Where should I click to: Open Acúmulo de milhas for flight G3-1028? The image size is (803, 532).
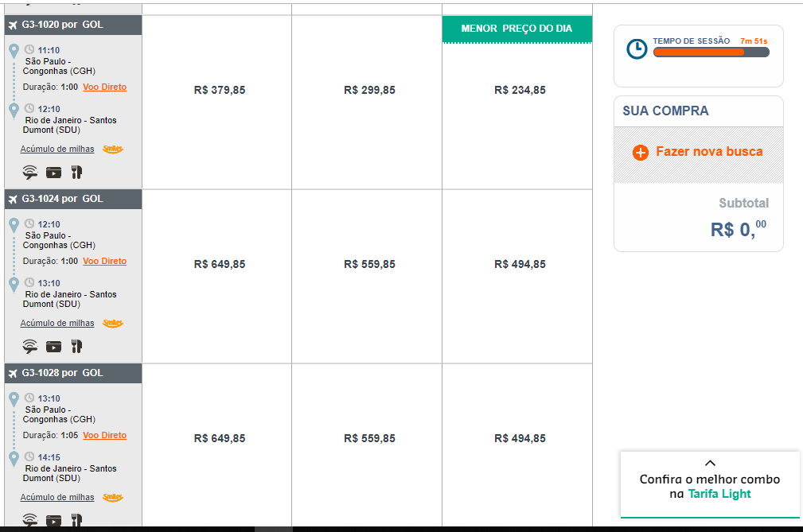click(57, 497)
